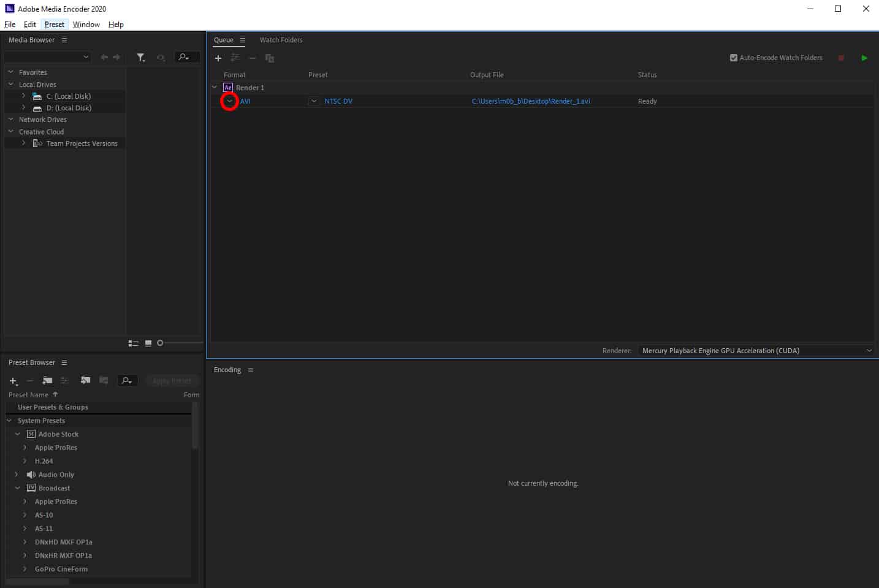This screenshot has width=879, height=588.
Task: Select the Queue tab
Action: tap(224, 40)
